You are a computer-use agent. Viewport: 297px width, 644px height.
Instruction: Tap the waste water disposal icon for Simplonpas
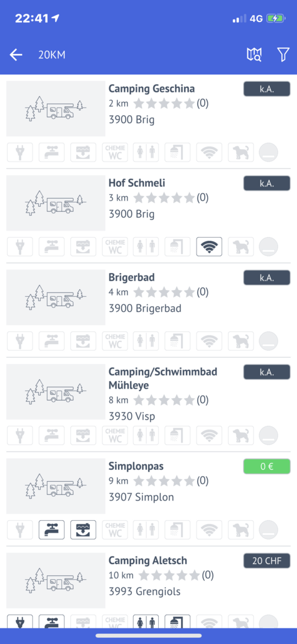84,530
